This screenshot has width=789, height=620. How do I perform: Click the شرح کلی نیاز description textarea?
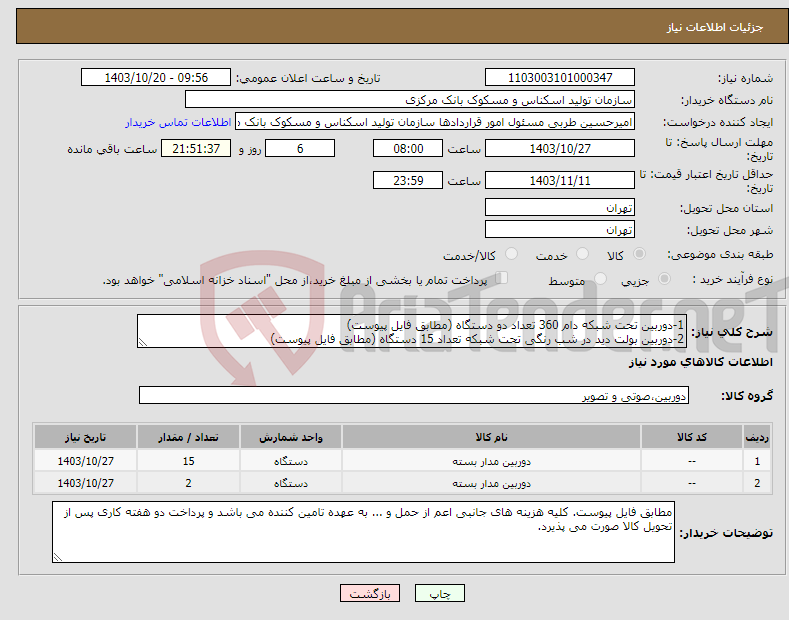(x=412, y=331)
